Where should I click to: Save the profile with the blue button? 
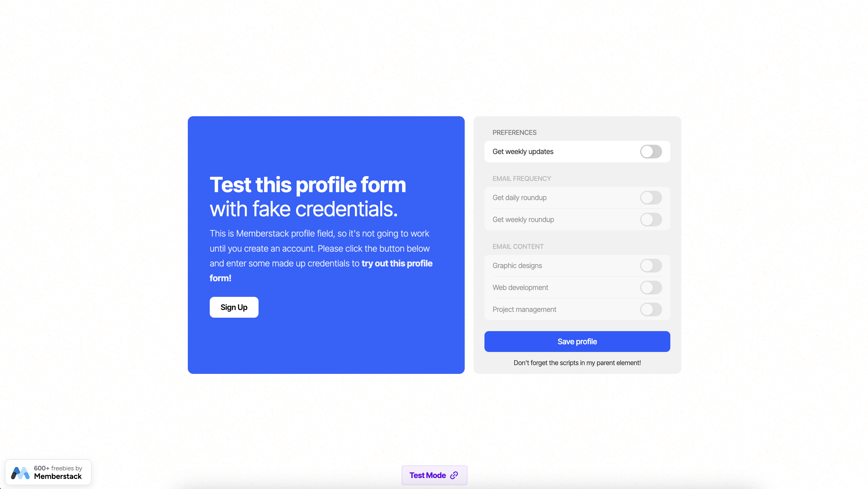[x=577, y=342]
